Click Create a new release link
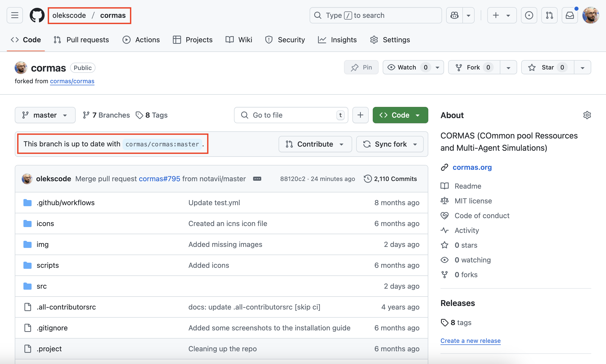This screenshot has width=606, height=364. (470, 341)
